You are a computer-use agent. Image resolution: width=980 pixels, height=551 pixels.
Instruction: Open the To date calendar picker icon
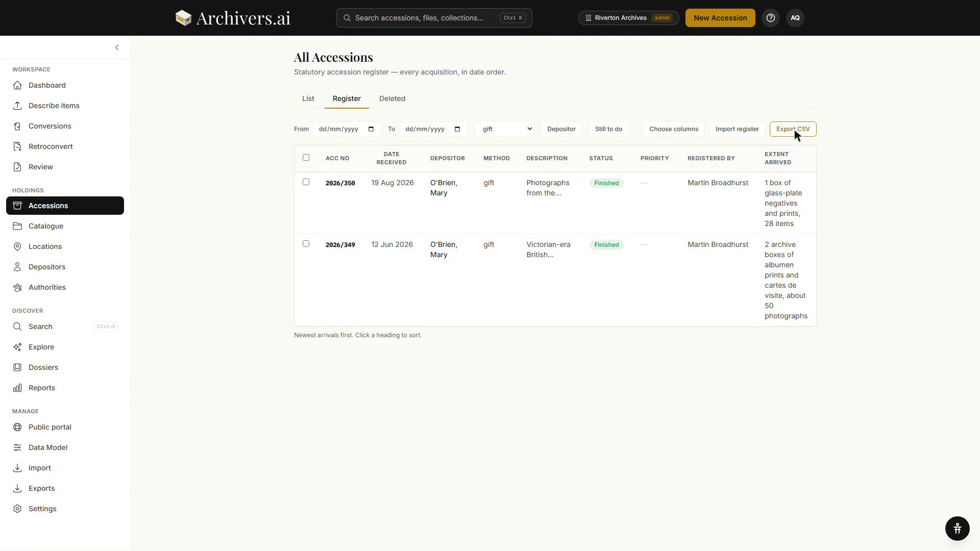click(457, 129)
